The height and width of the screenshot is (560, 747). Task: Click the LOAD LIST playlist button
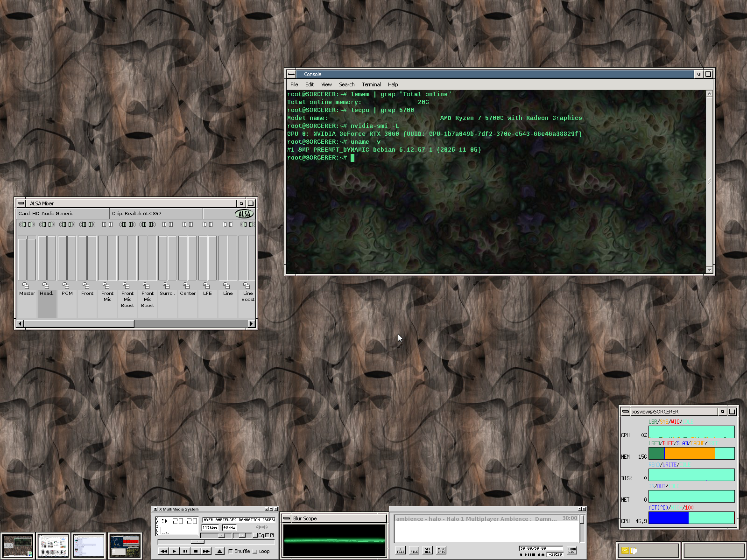572,551
